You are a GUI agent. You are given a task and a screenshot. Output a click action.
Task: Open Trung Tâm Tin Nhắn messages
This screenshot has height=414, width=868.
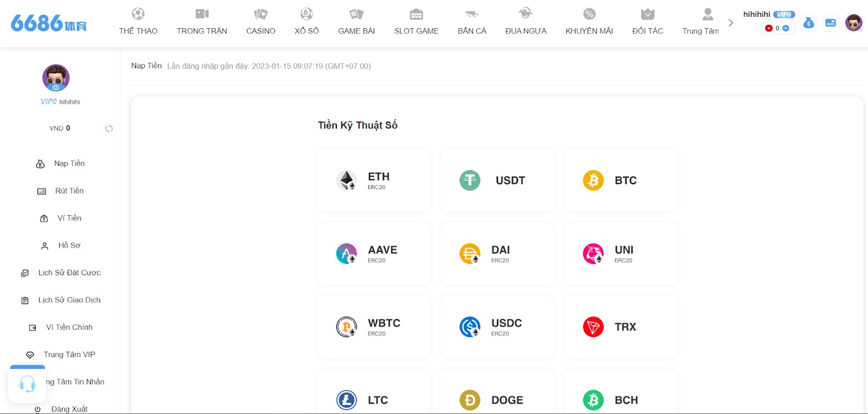(x=75, y=381)
